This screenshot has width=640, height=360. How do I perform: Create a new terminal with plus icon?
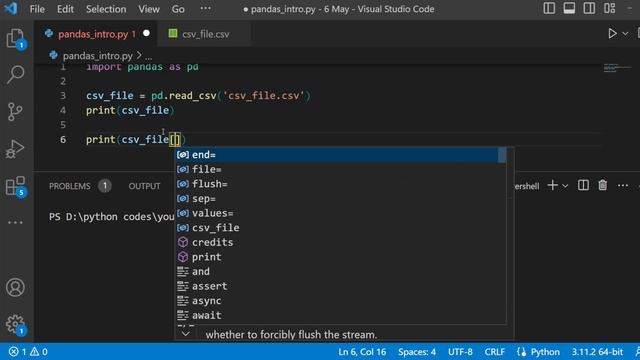point(552,185)
